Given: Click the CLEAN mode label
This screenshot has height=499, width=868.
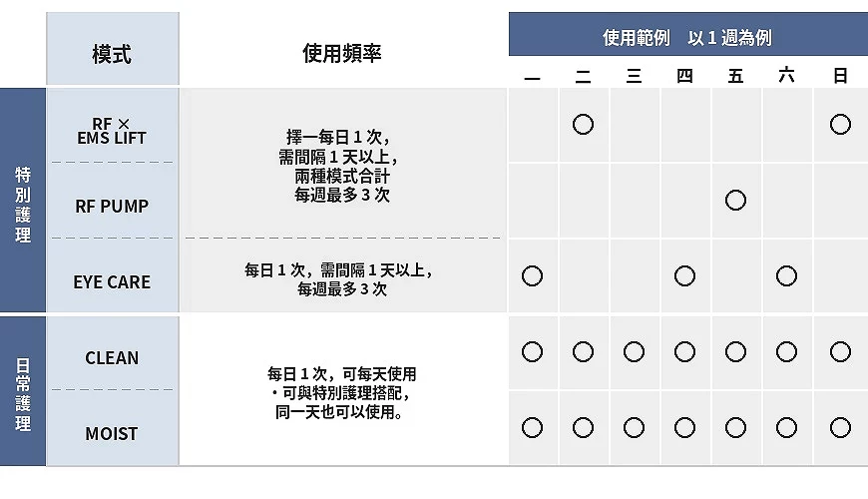Looking at the screenshot, I should [112, 357].
